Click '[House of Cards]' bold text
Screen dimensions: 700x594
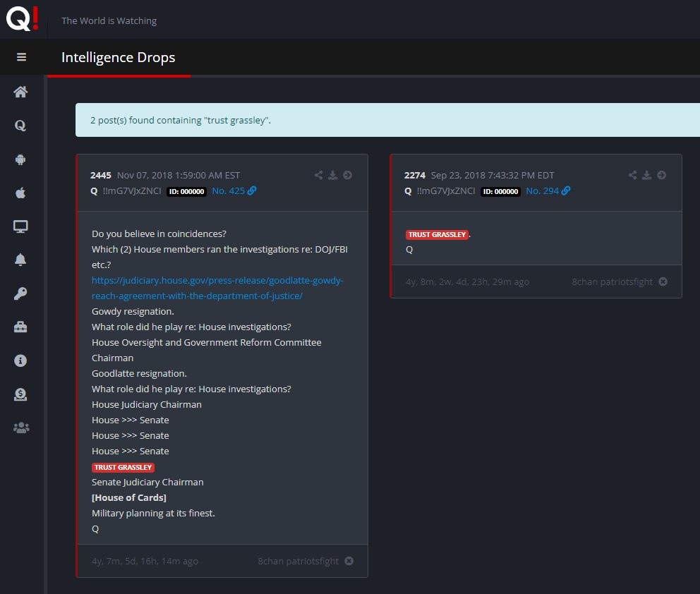click(129, 497)
